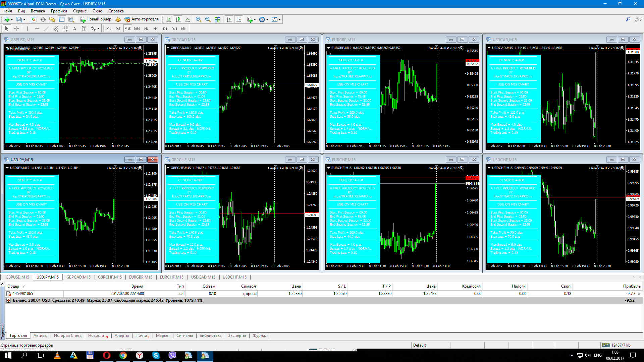Zoom out of the chart
This screenshot has height=362, width=644.
coord(208,19)
